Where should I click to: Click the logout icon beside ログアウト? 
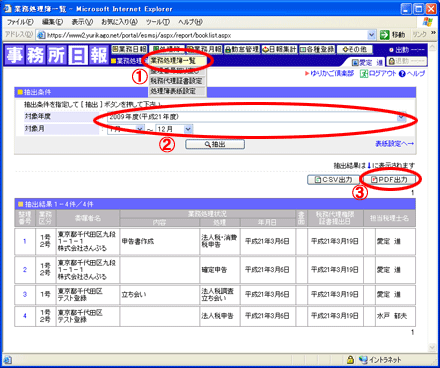click(x=364, y=73)
